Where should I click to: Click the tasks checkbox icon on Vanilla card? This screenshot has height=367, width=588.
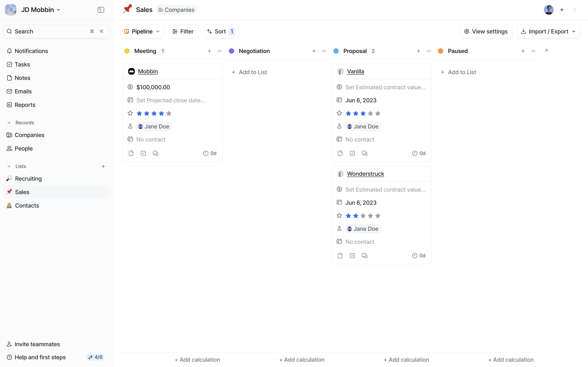(352, 153)
